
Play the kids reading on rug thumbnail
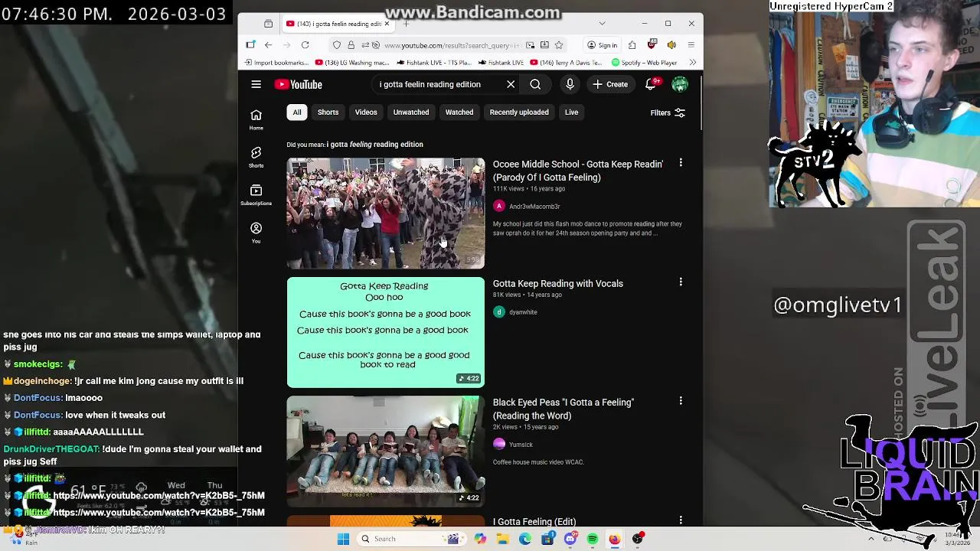(386, 451)
